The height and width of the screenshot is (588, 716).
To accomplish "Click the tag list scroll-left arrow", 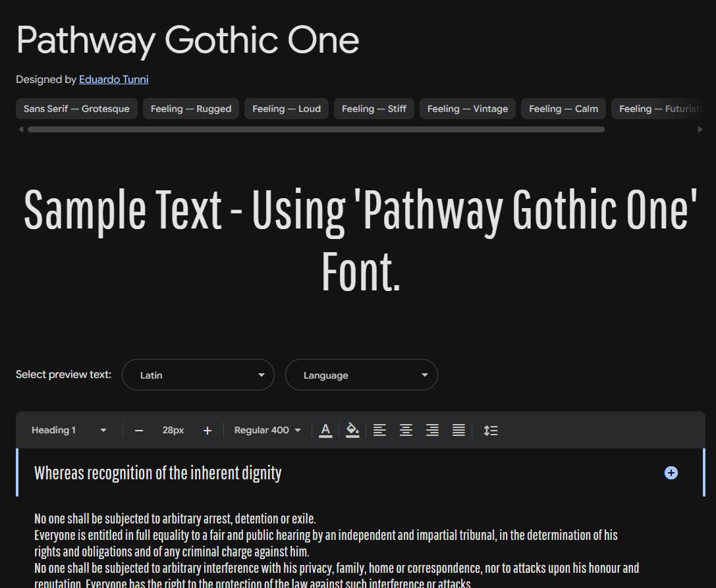I will point(20,129).
